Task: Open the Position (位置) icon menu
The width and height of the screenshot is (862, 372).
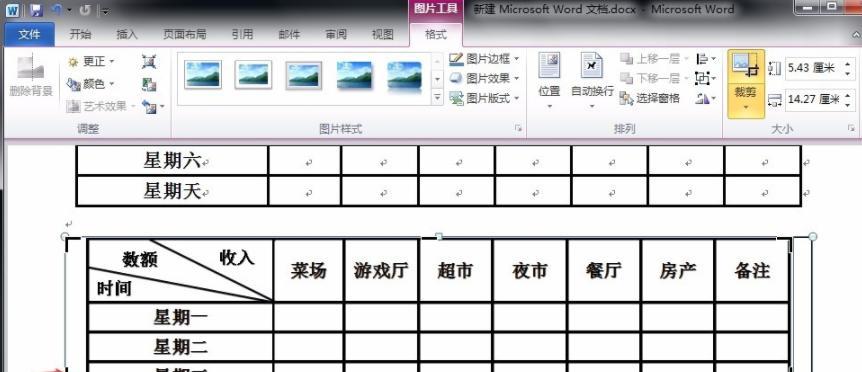Action: tap(549, 80)
